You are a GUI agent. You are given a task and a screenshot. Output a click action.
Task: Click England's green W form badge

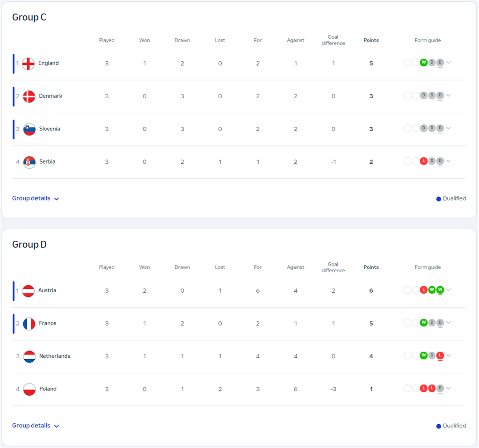pos(423,63)
